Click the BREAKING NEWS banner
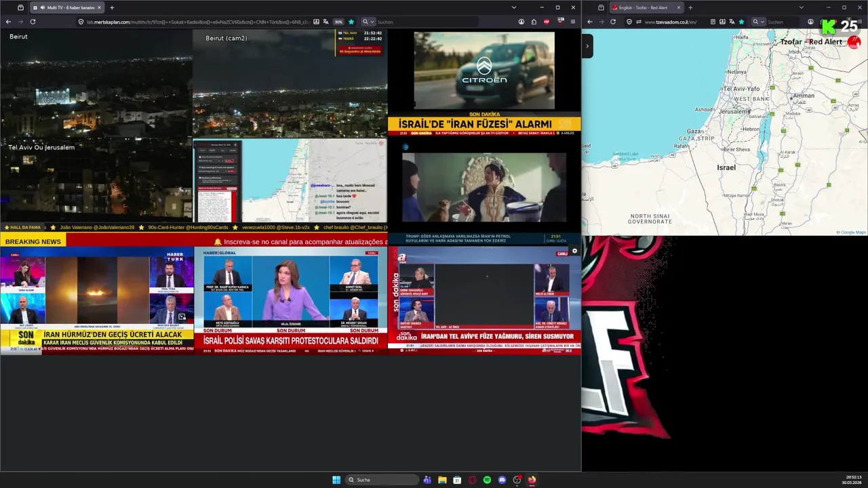868x488 pixels. click(x=33, y=241)
